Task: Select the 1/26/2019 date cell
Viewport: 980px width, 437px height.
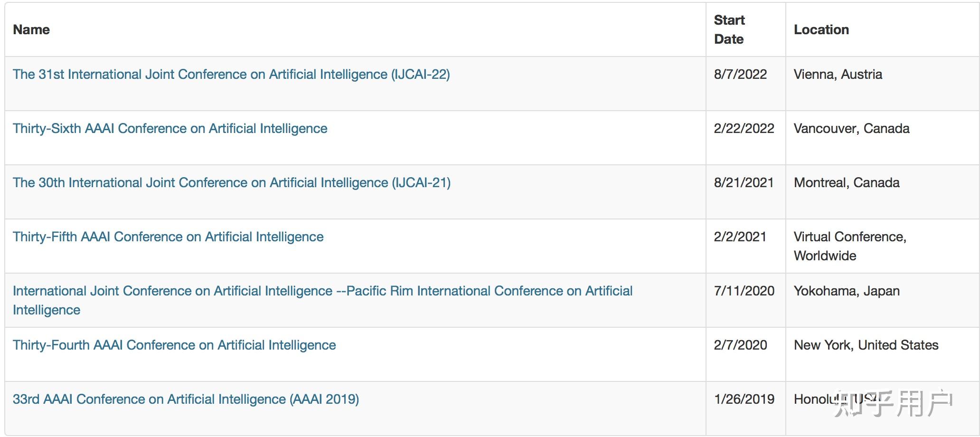Action: click(744, 399)
